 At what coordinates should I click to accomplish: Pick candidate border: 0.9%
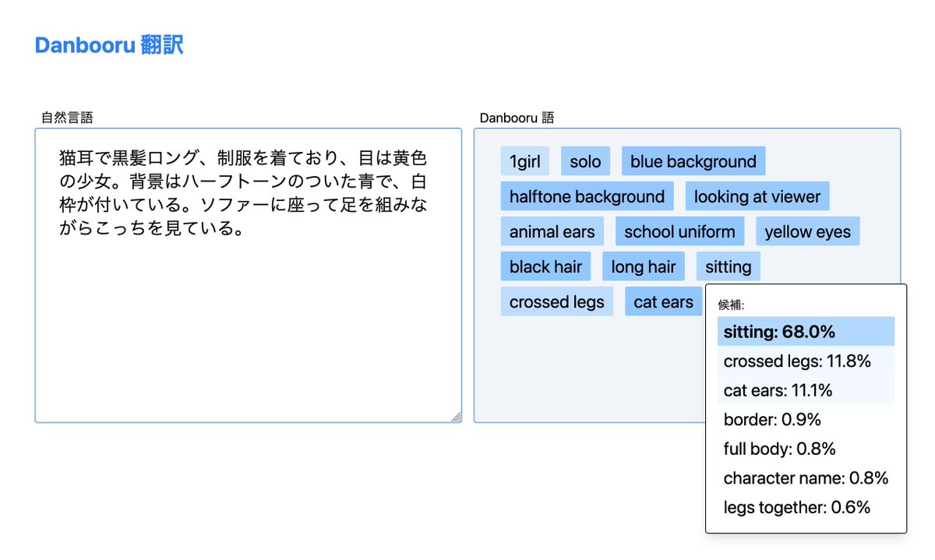pos(806,420)
